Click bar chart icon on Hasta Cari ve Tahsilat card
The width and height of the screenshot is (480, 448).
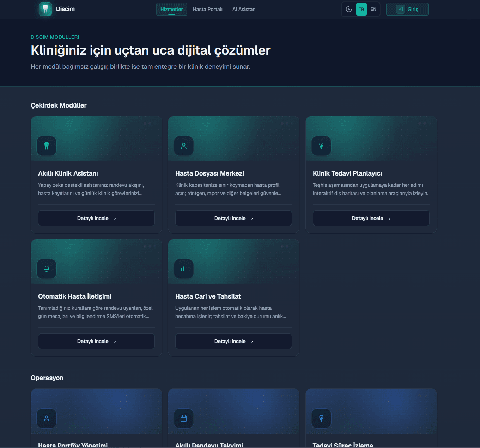click(x=184, y=269)
